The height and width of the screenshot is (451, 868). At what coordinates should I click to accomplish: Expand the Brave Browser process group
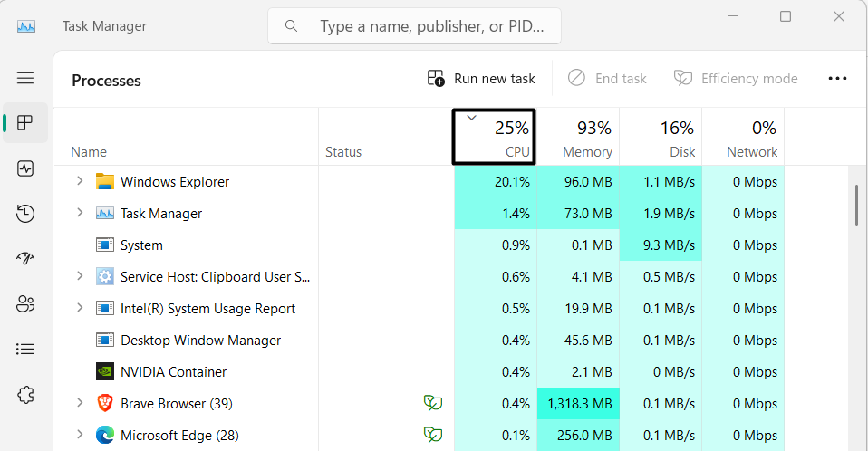80,403
